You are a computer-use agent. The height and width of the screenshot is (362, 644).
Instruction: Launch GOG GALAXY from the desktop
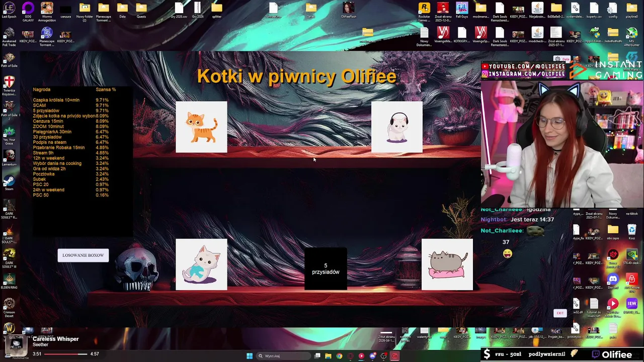(x=28, y=11)
